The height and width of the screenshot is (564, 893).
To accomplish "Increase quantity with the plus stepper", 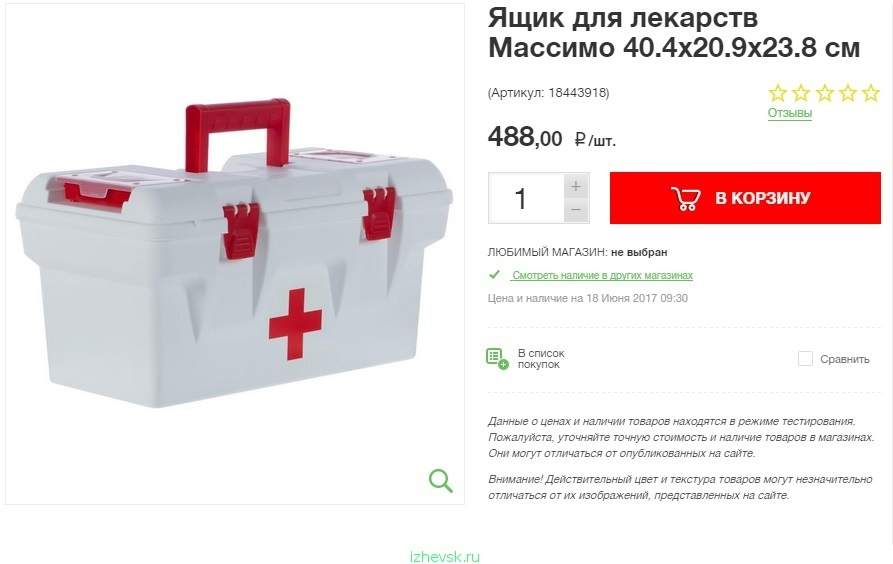I will click(x=576, y=186).
